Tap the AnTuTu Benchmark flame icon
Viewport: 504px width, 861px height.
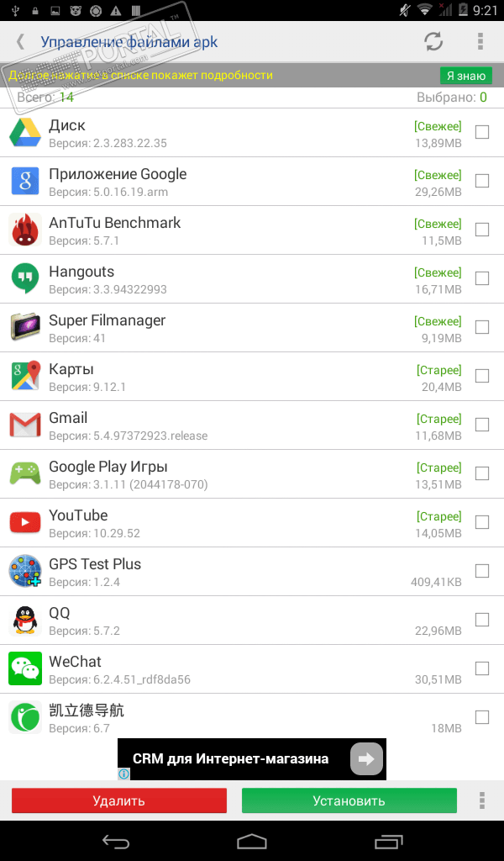click(x=25, y=230)
